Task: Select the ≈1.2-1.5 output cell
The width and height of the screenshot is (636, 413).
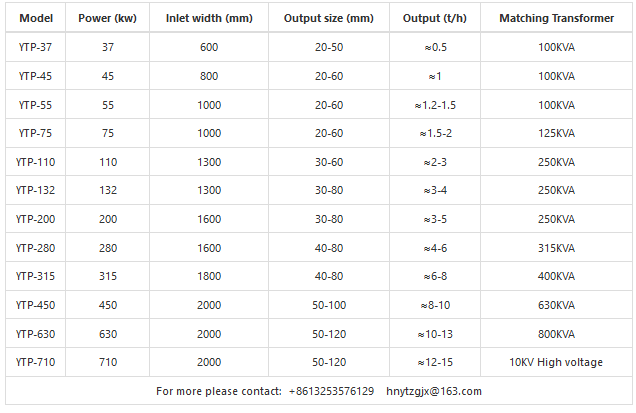Action: click(x=434, y=105)
